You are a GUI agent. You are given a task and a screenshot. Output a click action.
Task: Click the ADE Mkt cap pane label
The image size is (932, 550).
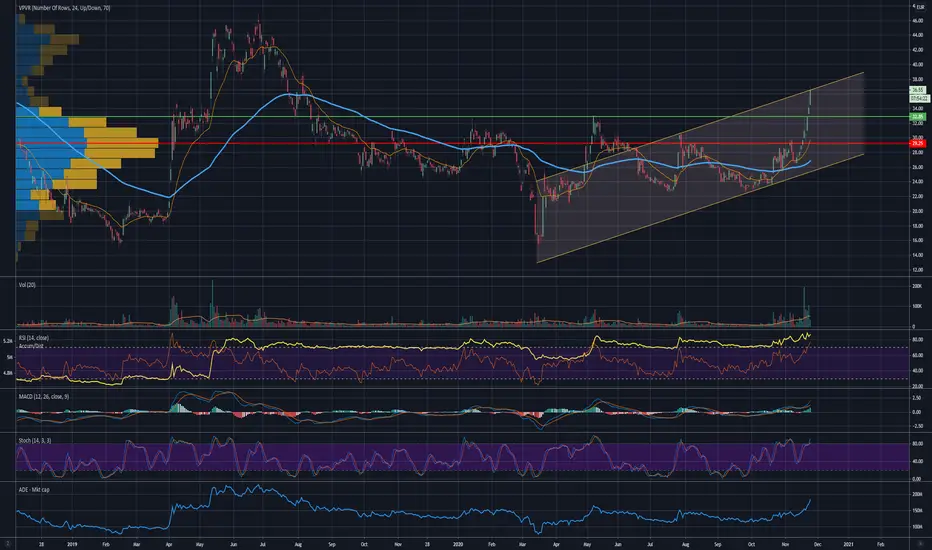coord(34,489)
